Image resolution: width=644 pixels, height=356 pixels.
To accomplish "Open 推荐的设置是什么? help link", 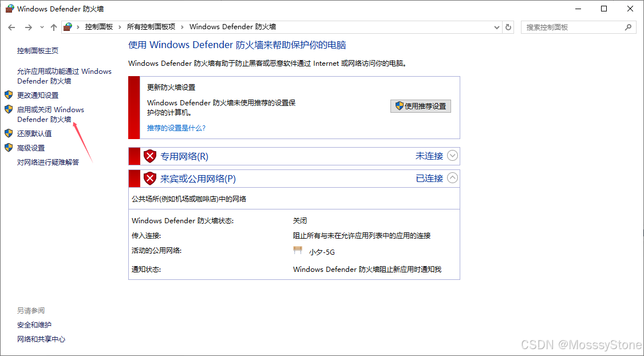I will click(x=176, y=128).
